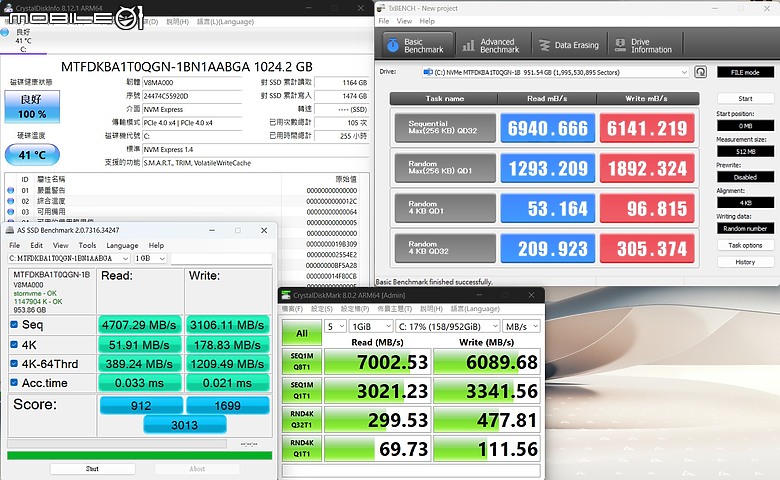Toggle 4K checkbox in AS SSD
This screenshot has width=780, height=480.
point(14,345)
